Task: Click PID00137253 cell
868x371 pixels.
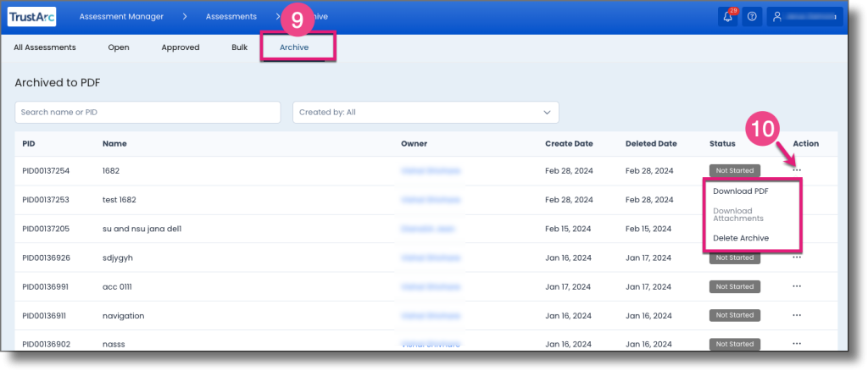Action: point(46,200)
